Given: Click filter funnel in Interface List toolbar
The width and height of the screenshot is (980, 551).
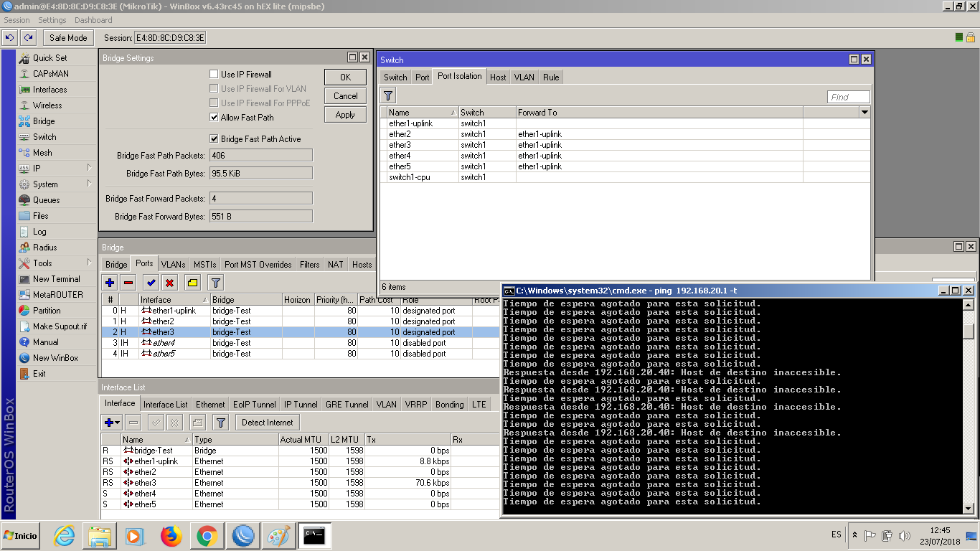Looking at the screenshot, I should click(x=221, y=423).
